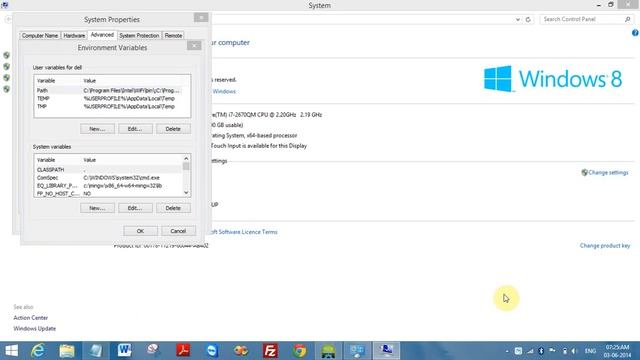Refresh the Control Panel address bar

(x=528, y=19)
